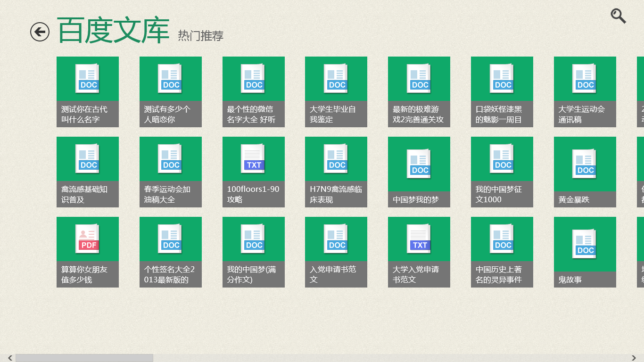The image size is (644, 362).
Task: Open DOC icon of 入党申请书范文
Action: click(336, 239)
